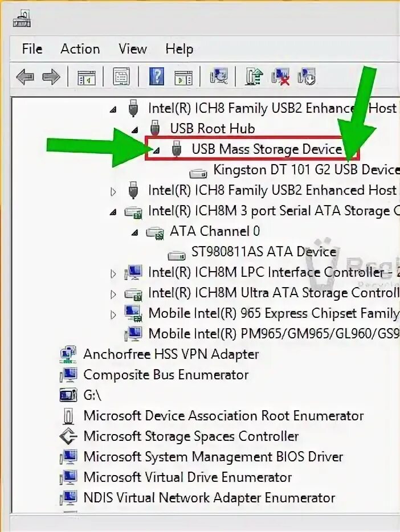Click Show/Hide Console Tree toolbar icon
Image resolution: width=400 pixels, height=532 pixels.
coord(86,77)
